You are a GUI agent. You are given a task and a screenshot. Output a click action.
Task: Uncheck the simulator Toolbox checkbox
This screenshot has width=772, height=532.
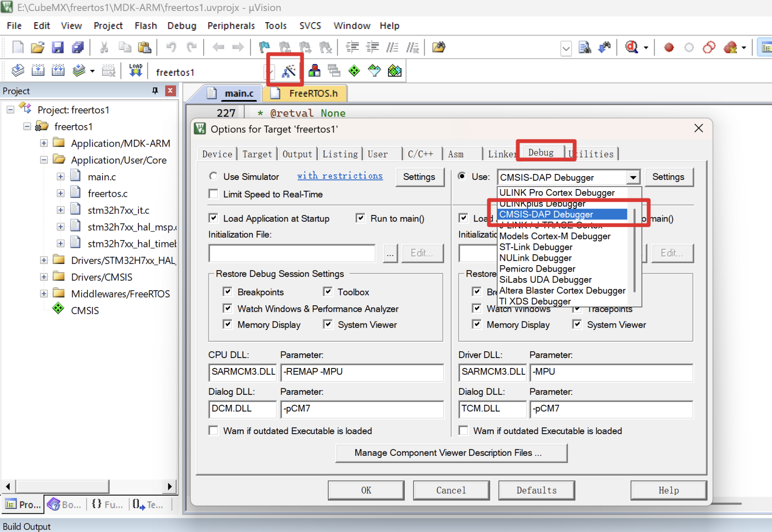(328, 292)
